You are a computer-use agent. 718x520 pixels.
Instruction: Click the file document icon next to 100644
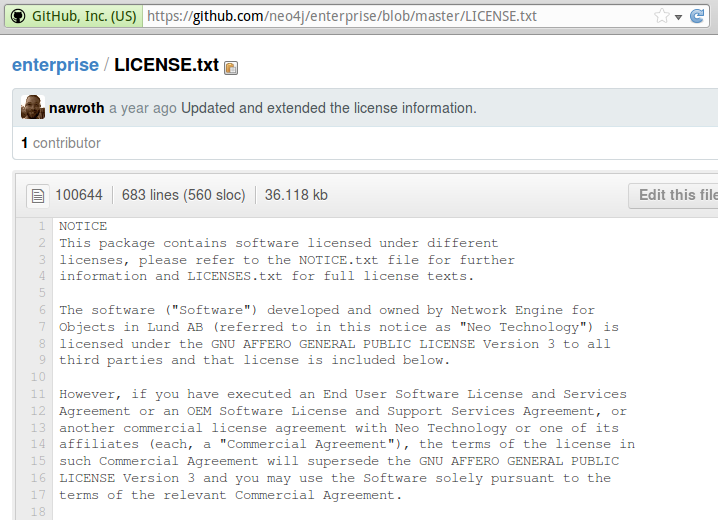[x=38, y=195]
